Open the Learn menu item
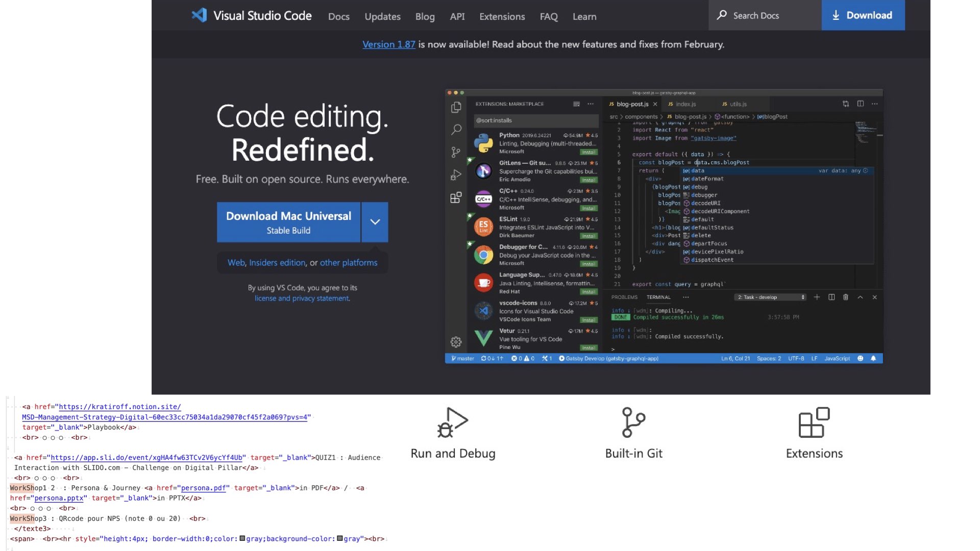Image resolution: width=980 pixels, height=551 pixels. click(584, 16)
